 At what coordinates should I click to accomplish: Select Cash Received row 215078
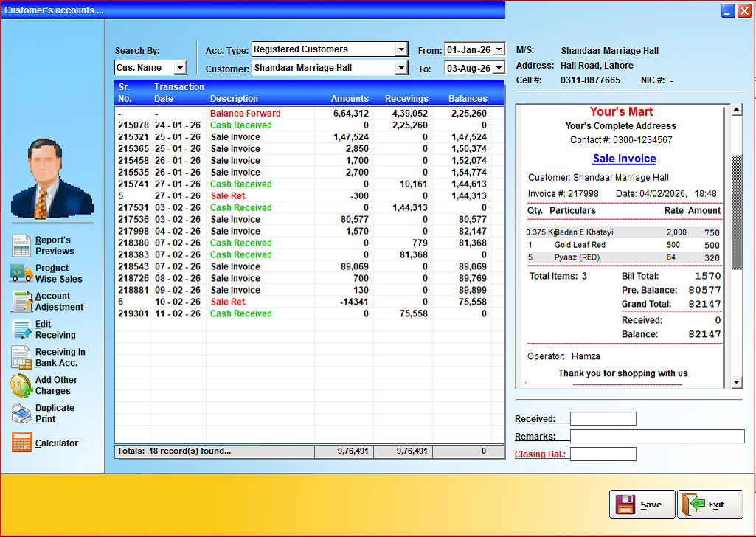click(x=309, y=125)
